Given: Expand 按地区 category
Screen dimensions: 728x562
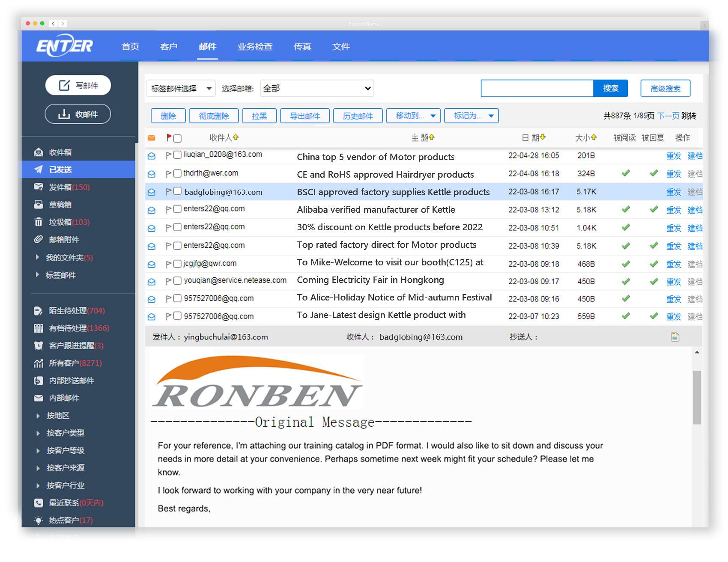Looking at the screenshot, I should point(38,416).
